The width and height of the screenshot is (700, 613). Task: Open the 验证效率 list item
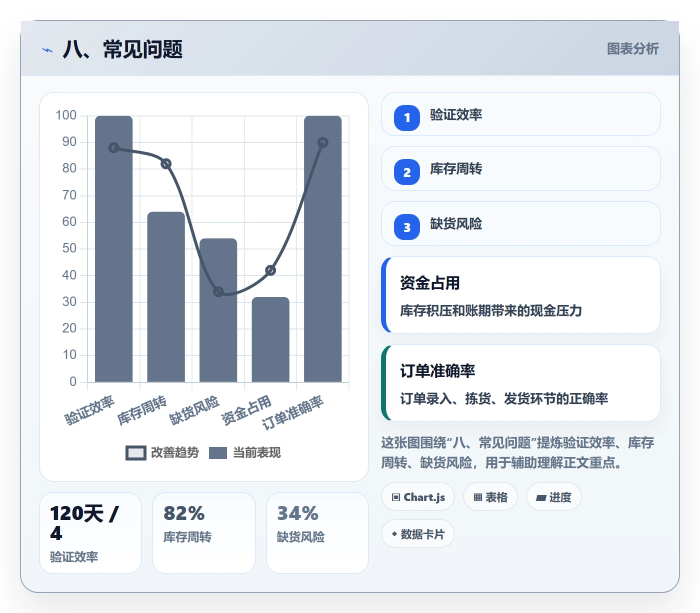pyautogui.click(x=521, y=114)
